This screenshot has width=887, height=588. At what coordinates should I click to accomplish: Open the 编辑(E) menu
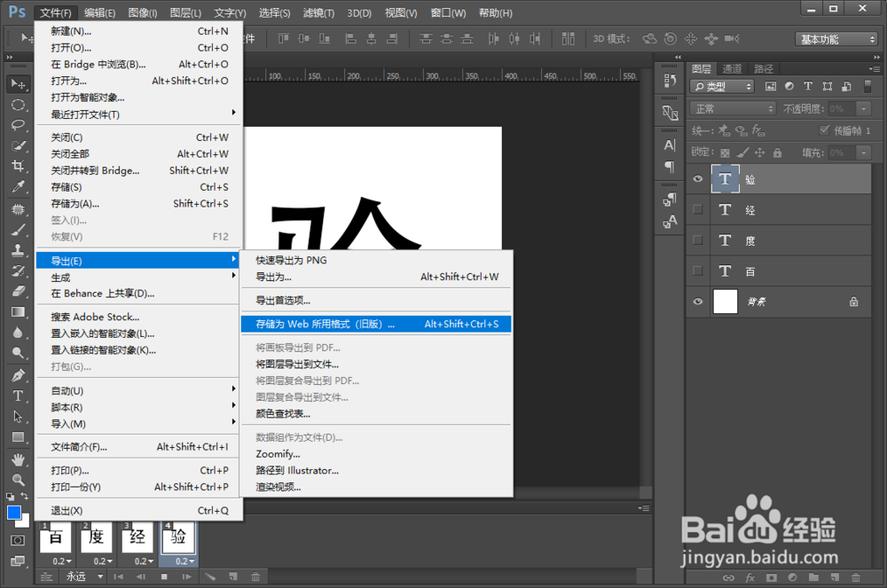coord(99,13)
